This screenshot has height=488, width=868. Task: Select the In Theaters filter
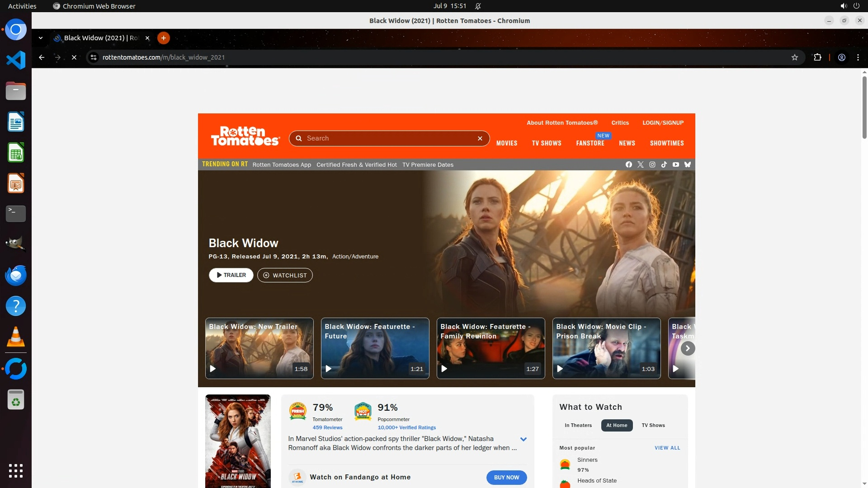pos(578,425)
